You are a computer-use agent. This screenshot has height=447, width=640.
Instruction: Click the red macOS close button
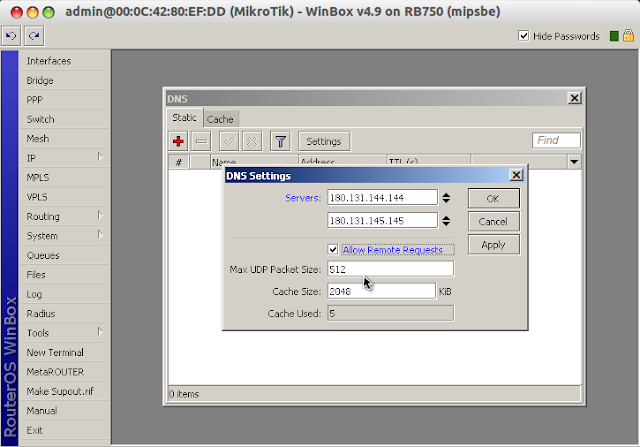pyautogui.click(x=17, y=12)
